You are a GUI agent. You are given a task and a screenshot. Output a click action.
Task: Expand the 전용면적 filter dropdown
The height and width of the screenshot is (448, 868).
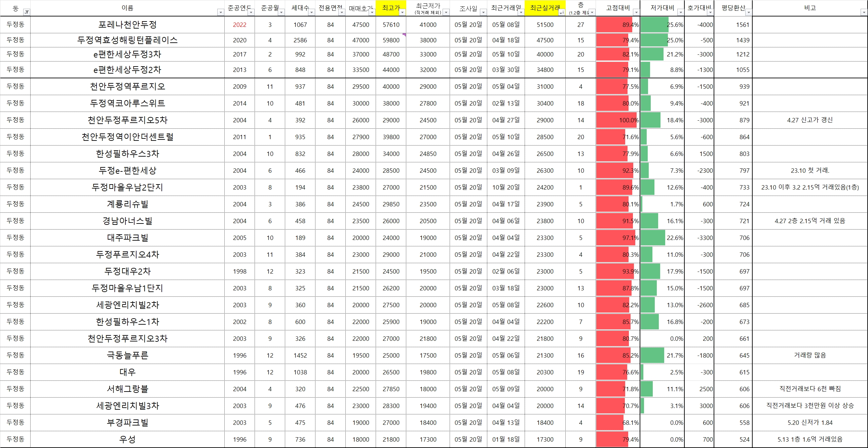342,12
